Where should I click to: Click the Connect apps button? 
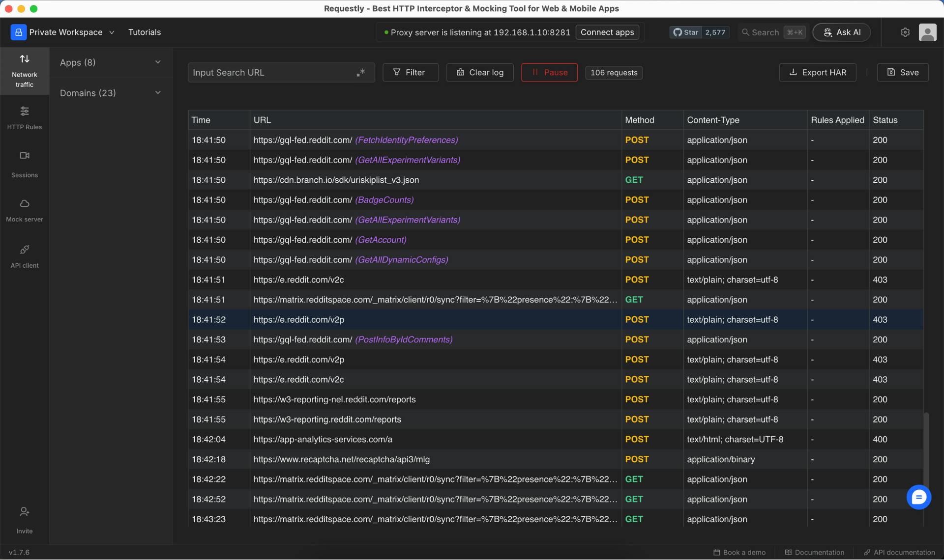pyautogui.click(x=607, y=32)
